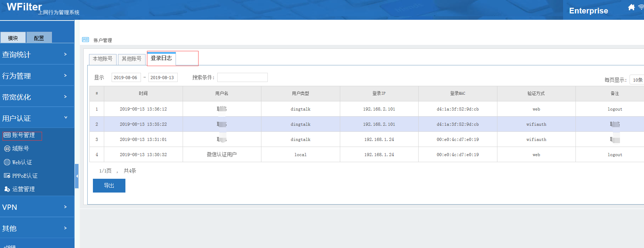644x248 pixels.
Task: Click the 搜索条件 search input field
Action: [242, 77]
